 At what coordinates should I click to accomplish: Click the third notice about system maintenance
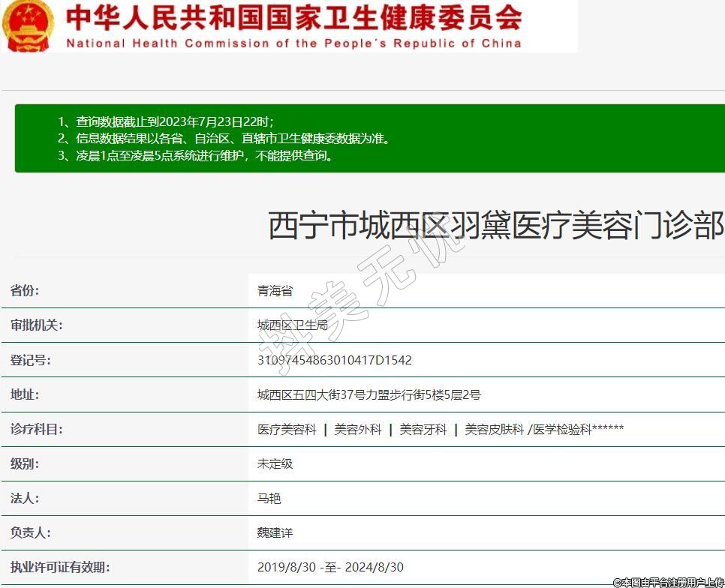195,156
